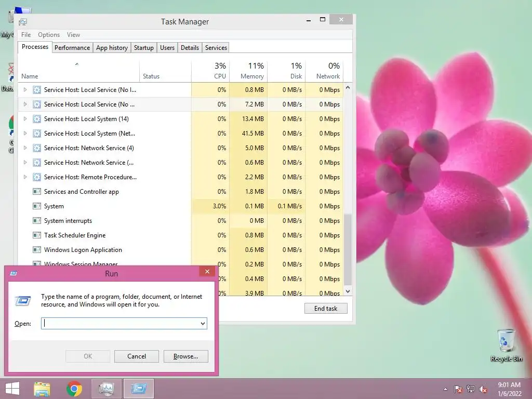
Task: Select the Task Scheduler Engine row name
Action: tap(75, 235)
